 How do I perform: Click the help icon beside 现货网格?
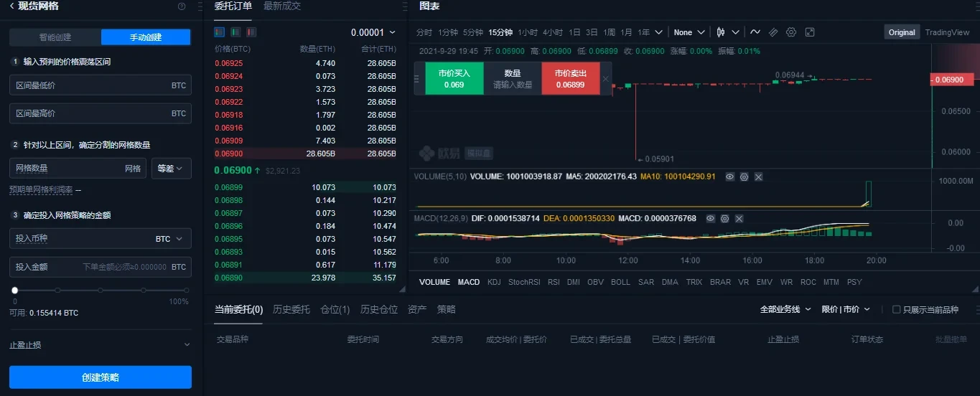coord(182,6)
